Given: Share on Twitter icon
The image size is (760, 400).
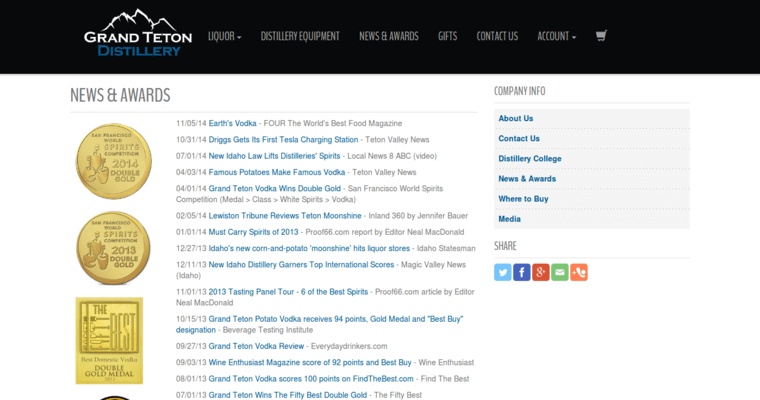Looking at the screenshot, I should pos(503,272).
